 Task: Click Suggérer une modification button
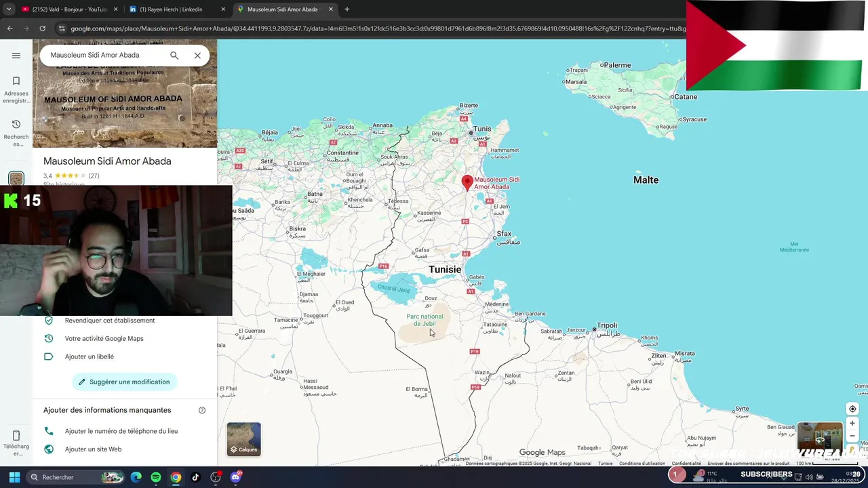pyautogui.click(x=125, y=382)
